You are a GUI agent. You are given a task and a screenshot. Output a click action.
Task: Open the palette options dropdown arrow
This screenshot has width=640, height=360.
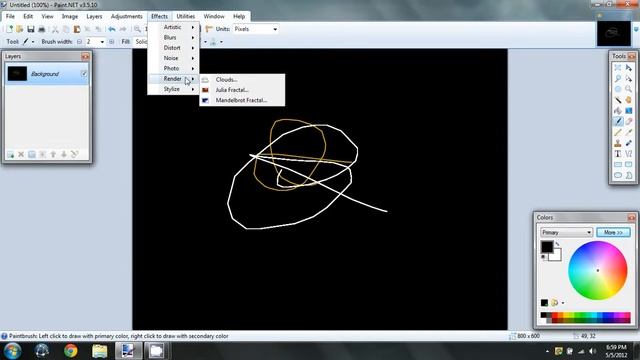pos(563,303)
